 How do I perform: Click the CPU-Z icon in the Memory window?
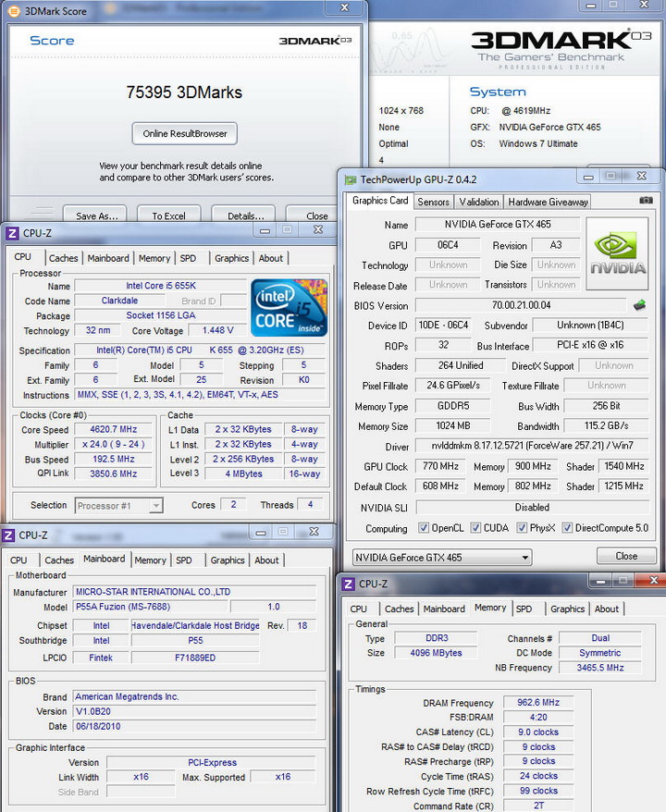click(x=349, y=584)
